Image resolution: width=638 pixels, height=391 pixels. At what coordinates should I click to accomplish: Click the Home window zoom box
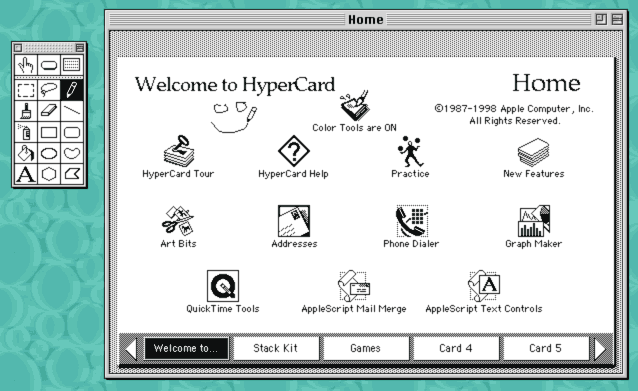(601, 19)
